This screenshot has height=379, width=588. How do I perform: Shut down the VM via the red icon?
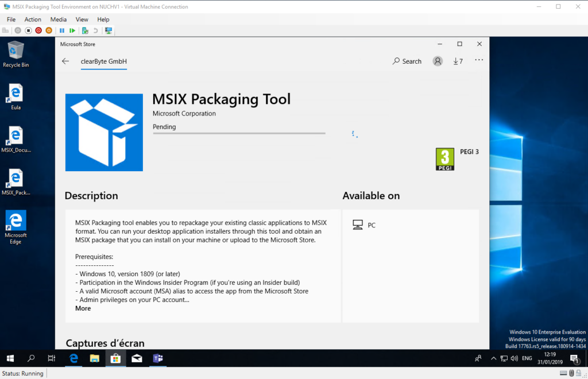click(x=38, y=30)
